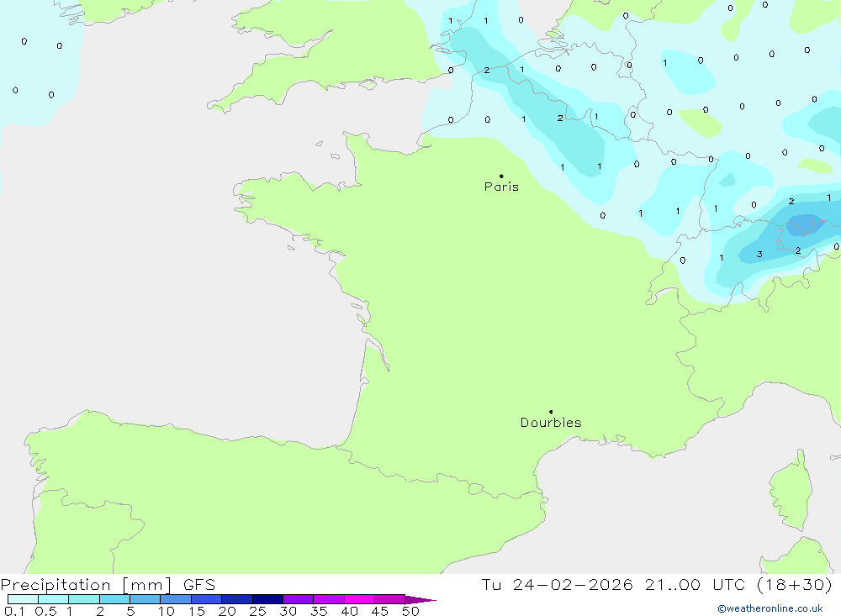The width and height of the screenshot is (841, 616).
Task: Select the Dourbies location dot marker
Action: click(x=551, y=412)
